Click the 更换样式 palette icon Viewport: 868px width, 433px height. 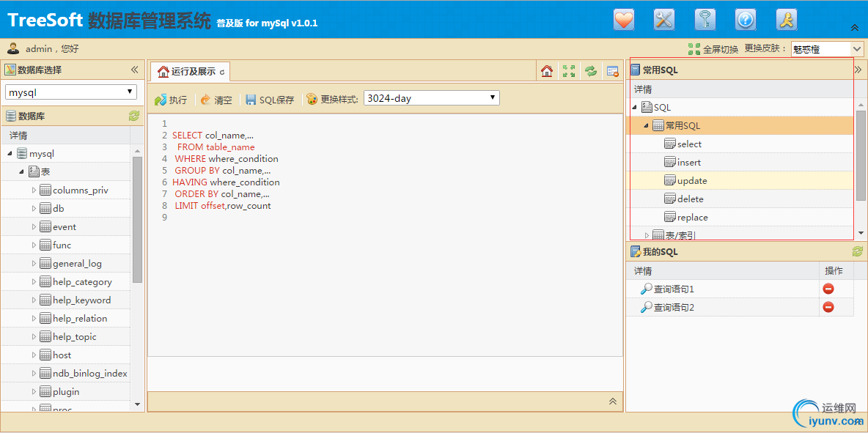[x=312, y=99]
